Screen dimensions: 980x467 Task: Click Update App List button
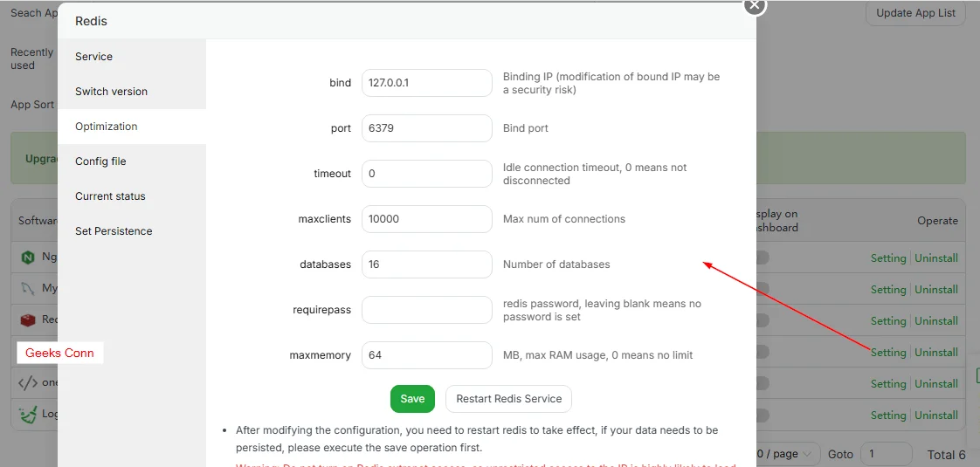[x=915, y=12]
